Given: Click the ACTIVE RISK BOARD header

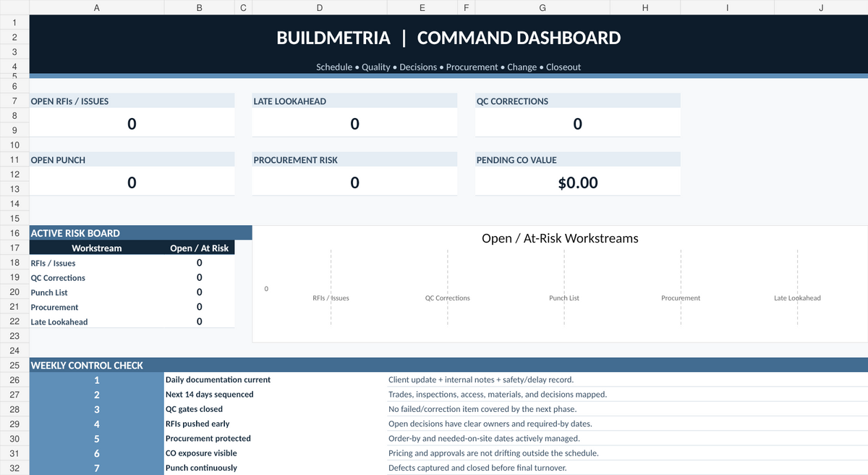Looking at the screenshot, I should pos(140,233).
